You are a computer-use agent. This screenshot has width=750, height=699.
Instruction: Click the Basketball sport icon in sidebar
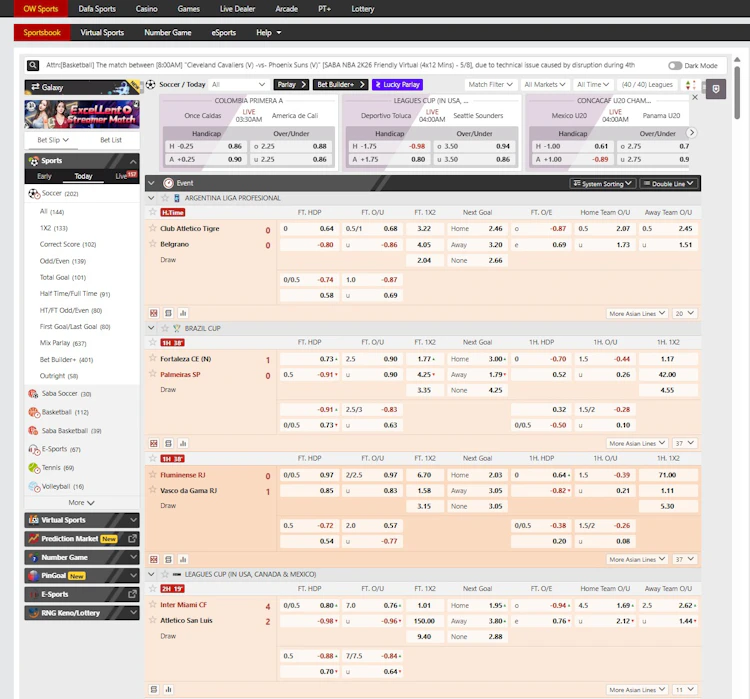[x=33, y=412]
